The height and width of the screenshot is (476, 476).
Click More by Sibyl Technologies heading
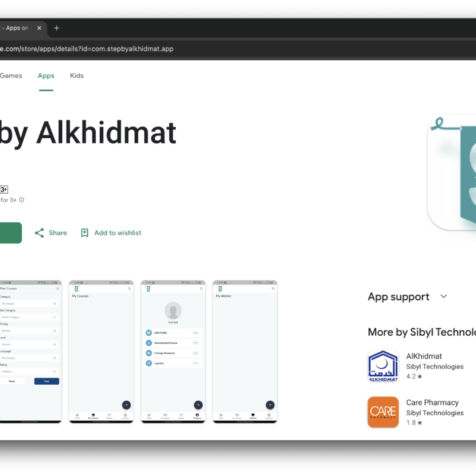422,332
